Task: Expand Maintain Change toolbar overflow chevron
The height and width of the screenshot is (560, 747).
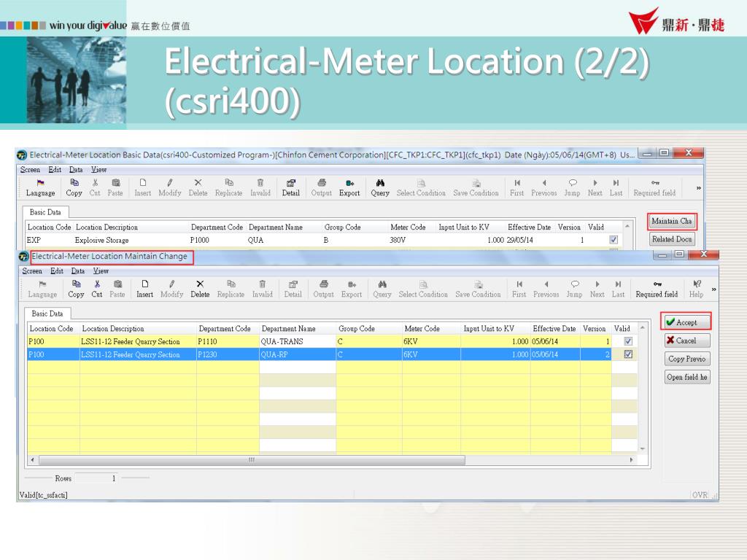Action: click(x=713, y=289)
